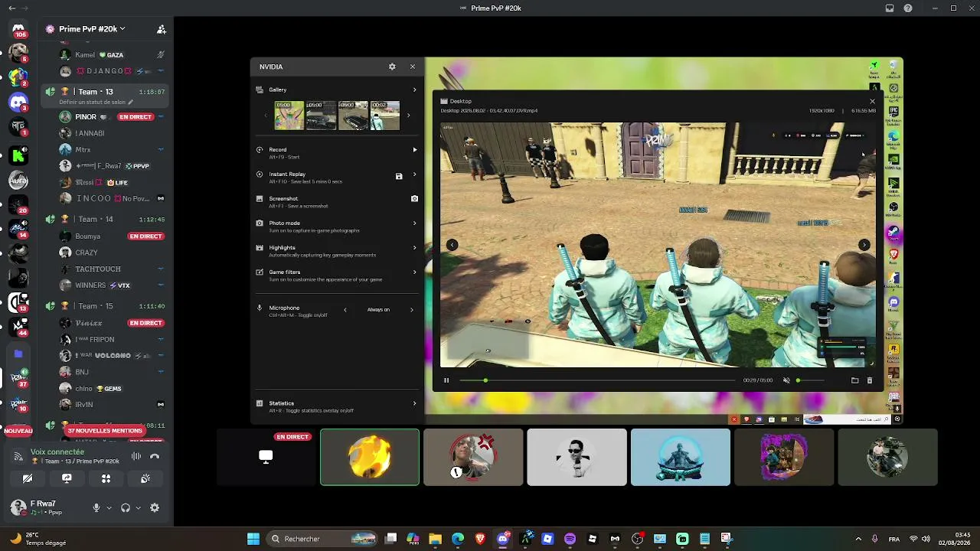Click user TACHTOUCH in the voice list

pyautogui.click(x=98, y=269)
